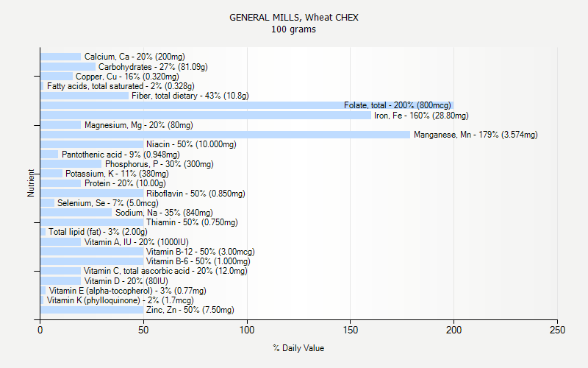Click the 'Zinc, Zn - 50% (7.50mg)' label
588x368 pixels.
click(190, 310)
